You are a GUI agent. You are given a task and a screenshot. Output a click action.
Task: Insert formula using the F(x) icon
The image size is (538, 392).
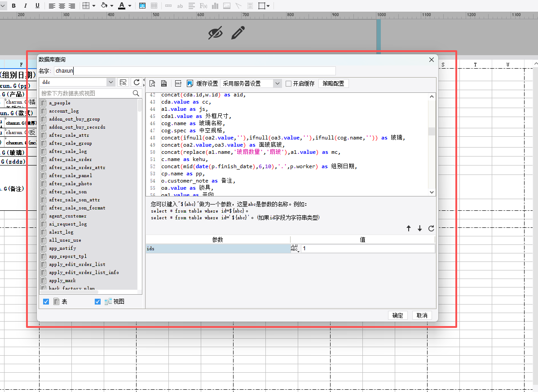pyautogui.click(x=203, y=6)
